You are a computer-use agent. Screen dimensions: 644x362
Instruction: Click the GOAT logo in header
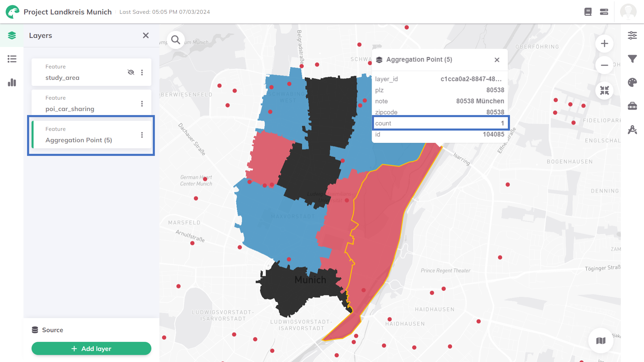pos(12,12)
